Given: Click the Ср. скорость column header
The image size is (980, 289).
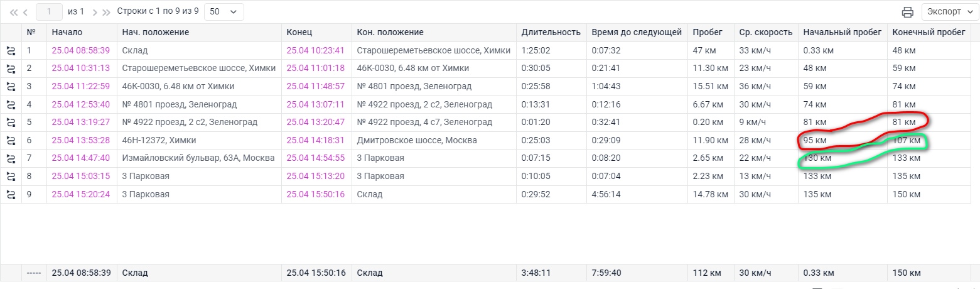Looking at the screenshot, I should [x=766, y=32].
